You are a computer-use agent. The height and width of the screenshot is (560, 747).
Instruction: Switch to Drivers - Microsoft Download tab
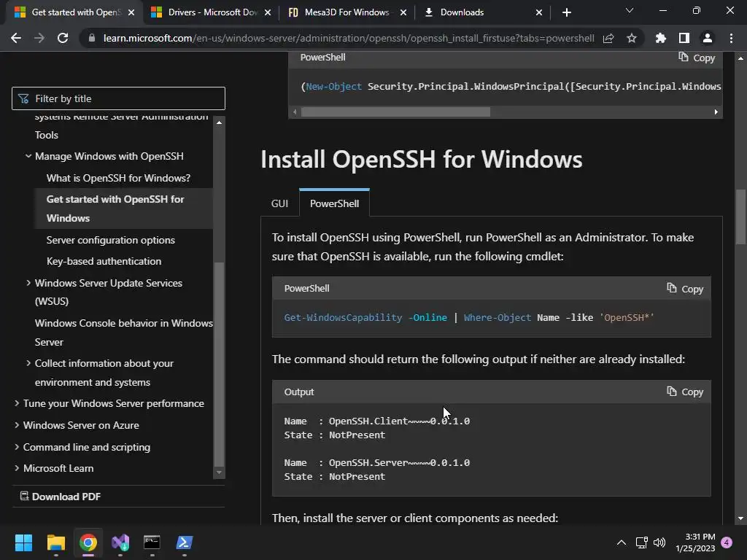pos(210,12)
